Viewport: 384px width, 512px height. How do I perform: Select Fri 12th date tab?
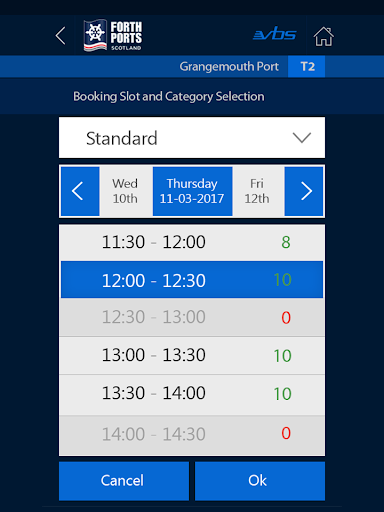click(258, 191)
